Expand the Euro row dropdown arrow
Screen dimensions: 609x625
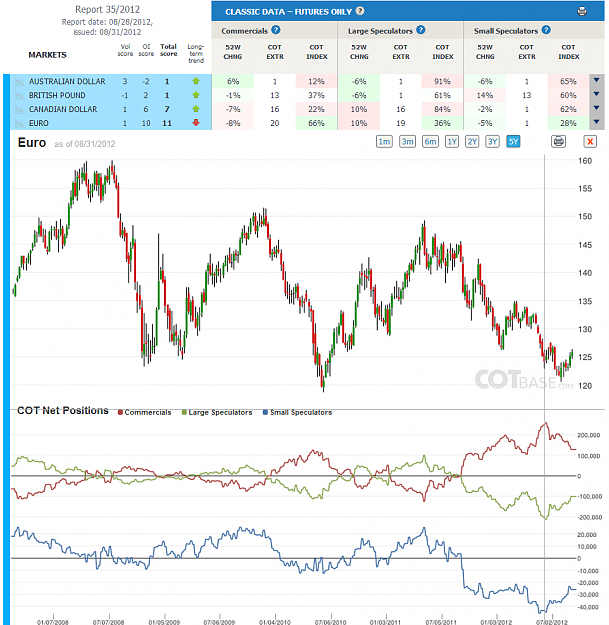pyautogui.click(x=596, y=122)
